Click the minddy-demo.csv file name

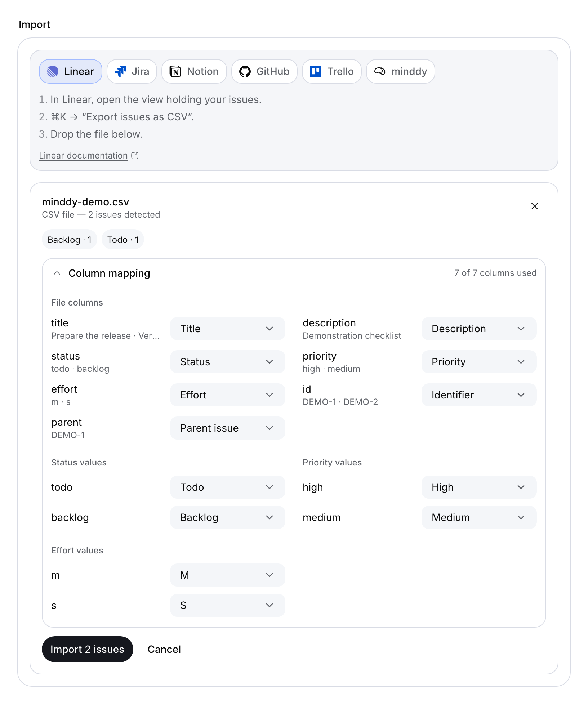point(85,202)
